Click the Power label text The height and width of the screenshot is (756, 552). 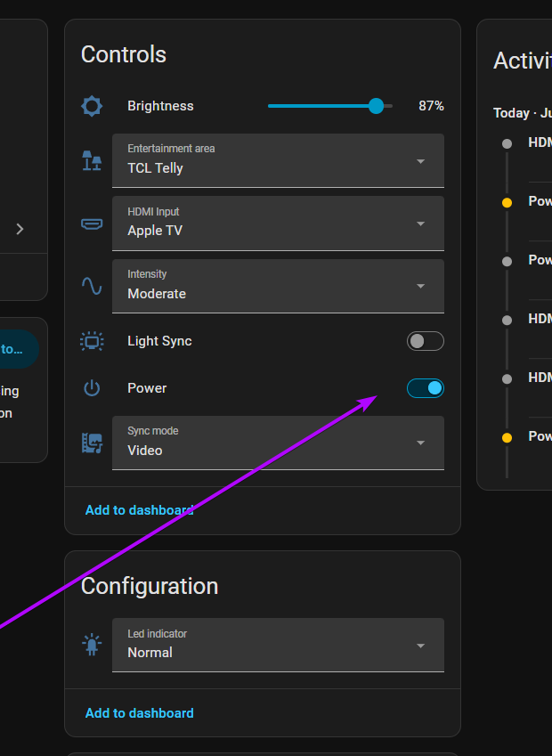(x=147, y=388)
